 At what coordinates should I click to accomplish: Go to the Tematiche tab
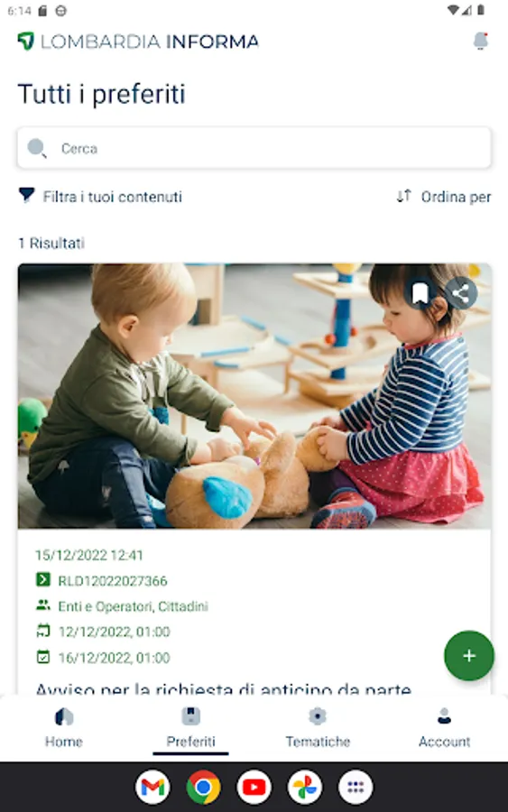(318, 727)
